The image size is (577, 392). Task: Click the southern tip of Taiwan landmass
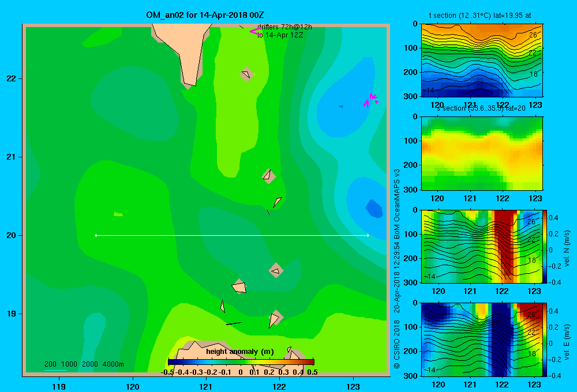(189, 84)
